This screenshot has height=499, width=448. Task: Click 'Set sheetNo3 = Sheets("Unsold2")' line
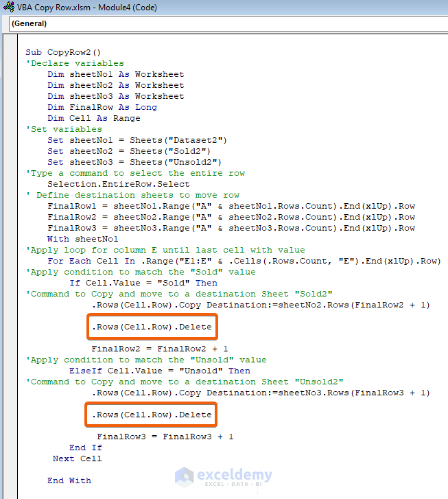pos(134,162)
